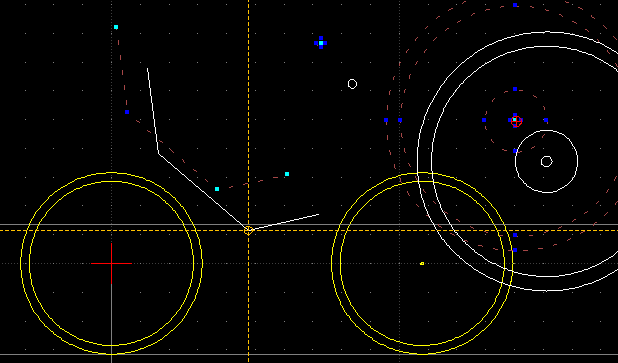Click the small white circle near the top center

(352, 84)
